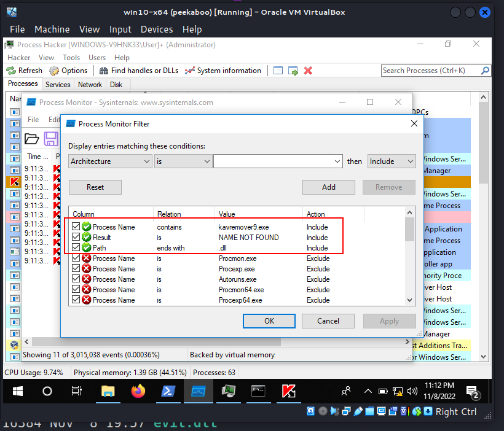
Task: Switch to Process Hacker on the taskbar
Action: coord(229,391)
